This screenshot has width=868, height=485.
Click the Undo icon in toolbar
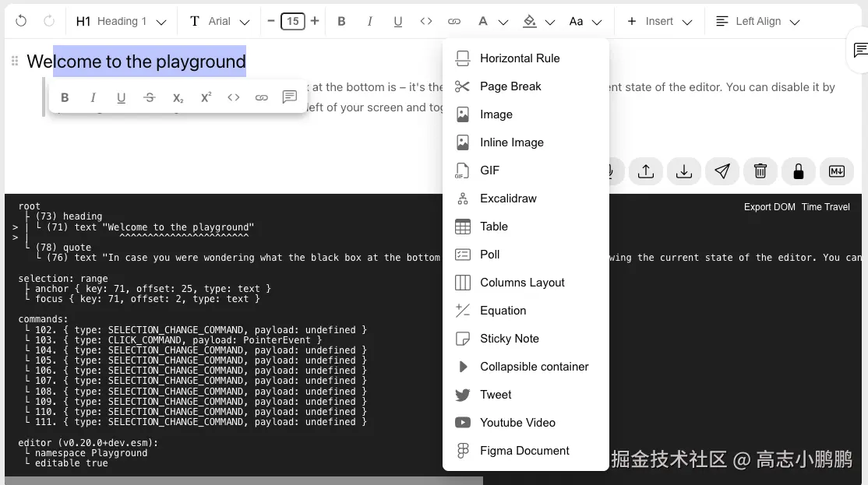[x=21, y=21]
